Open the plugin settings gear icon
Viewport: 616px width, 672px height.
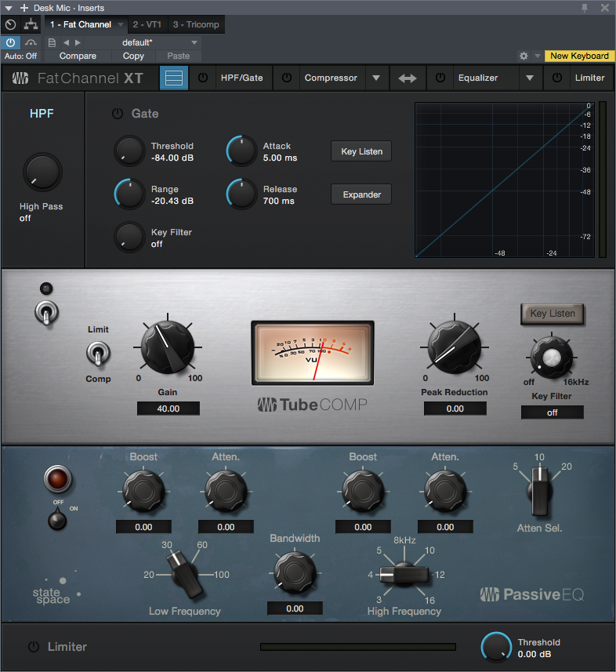tap(524, 56)
